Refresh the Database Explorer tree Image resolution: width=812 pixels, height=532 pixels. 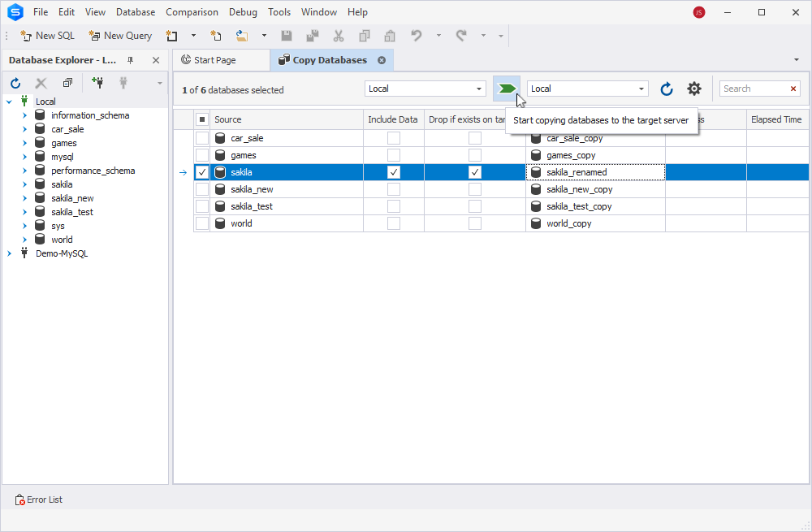tap(15, 83)
